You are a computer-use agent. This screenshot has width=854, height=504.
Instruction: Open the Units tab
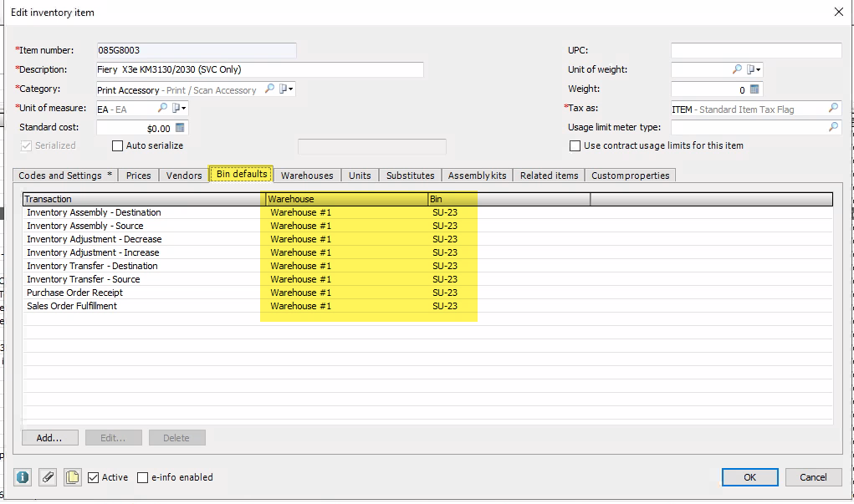pyautogui.click(x=360, y=176)
